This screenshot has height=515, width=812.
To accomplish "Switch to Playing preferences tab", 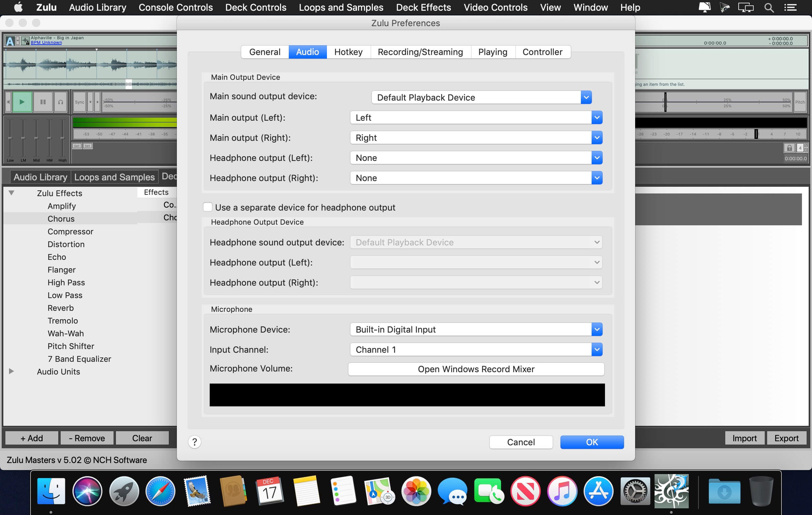I will click(493, 52).
